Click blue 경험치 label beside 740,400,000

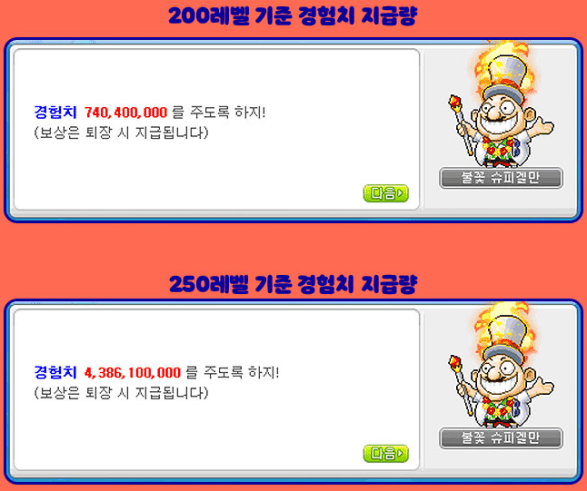click(55, 112)
